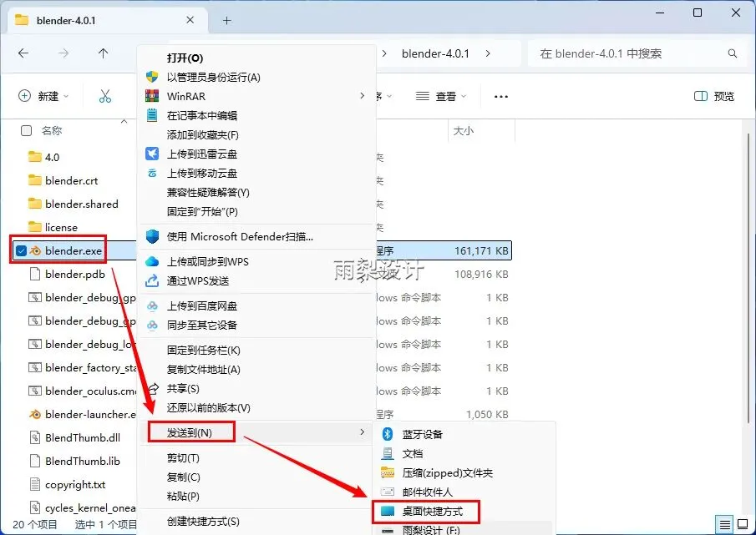Select the 4.0 folder
The height and width of the screenshot is (535, 756).
(x=52, y=157)
